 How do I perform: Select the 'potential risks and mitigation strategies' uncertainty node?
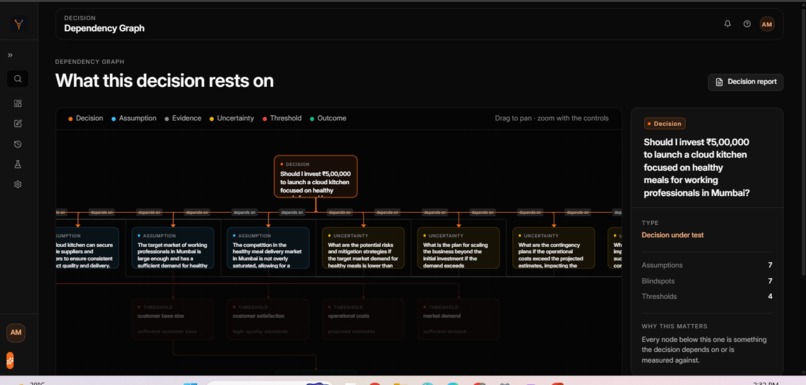[363, 248]
